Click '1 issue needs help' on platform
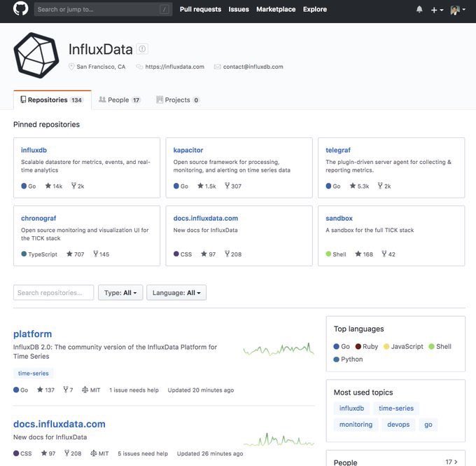 [134, 390]
